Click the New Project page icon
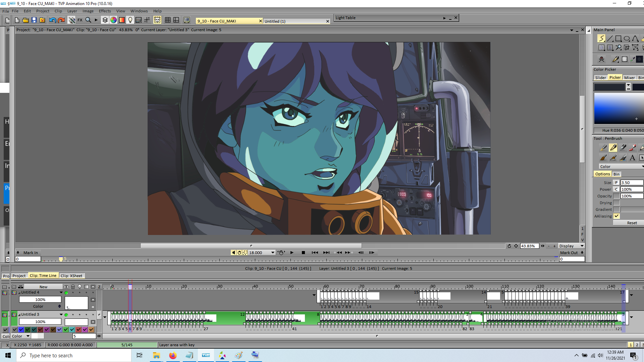Viewport: 644px width, 362px height. tap(17, 20)
